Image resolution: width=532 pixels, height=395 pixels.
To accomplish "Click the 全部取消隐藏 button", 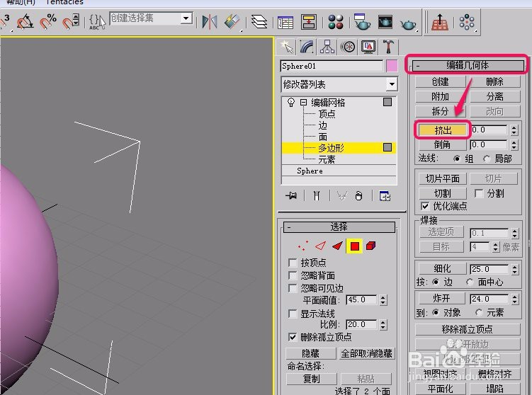I will point(367,354).
